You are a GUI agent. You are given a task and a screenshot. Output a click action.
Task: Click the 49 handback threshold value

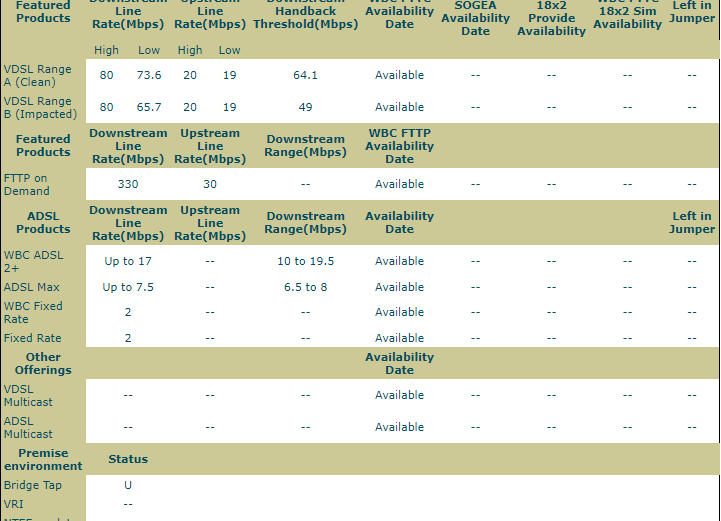pyautogui.click(x=305, y=107)
